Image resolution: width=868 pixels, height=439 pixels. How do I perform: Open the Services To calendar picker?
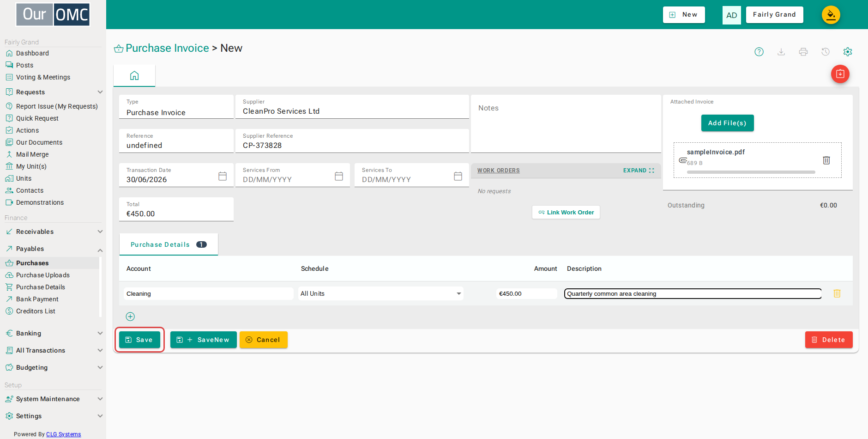pos(458,176)
